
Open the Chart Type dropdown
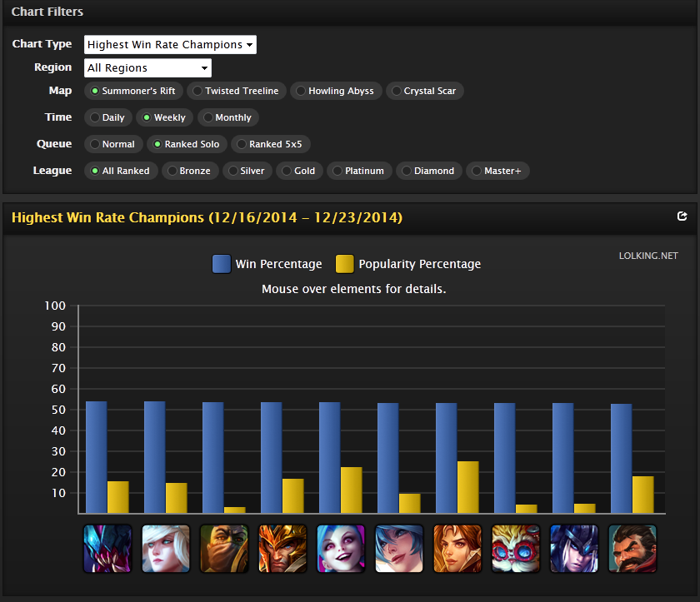coord(170,45)
